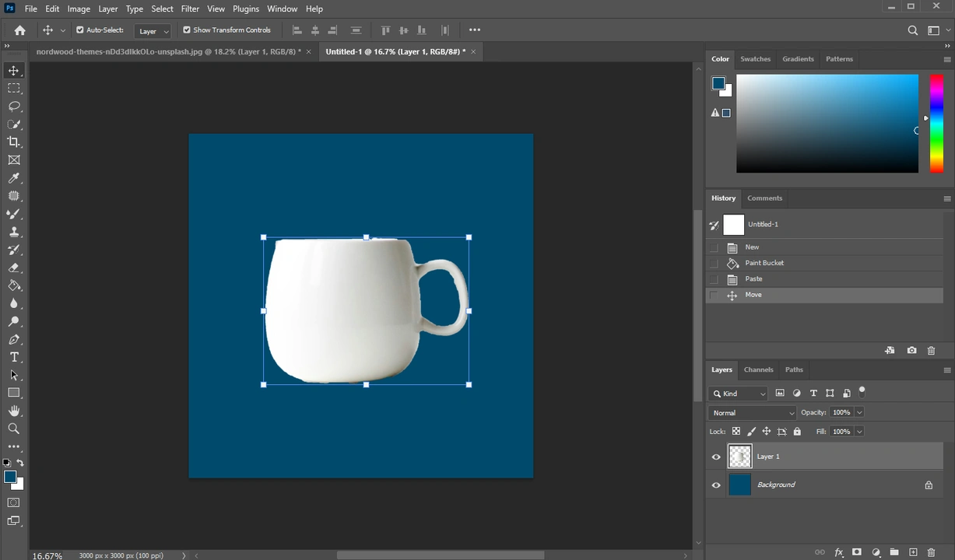Select the Horizontal Type tool
This screenshot has height=560, width=955.
coord(14,357)
